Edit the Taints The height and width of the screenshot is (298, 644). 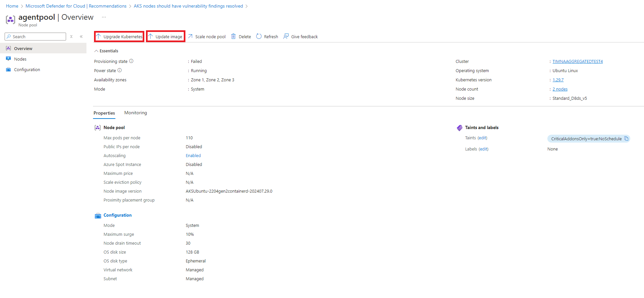[482, 138]
